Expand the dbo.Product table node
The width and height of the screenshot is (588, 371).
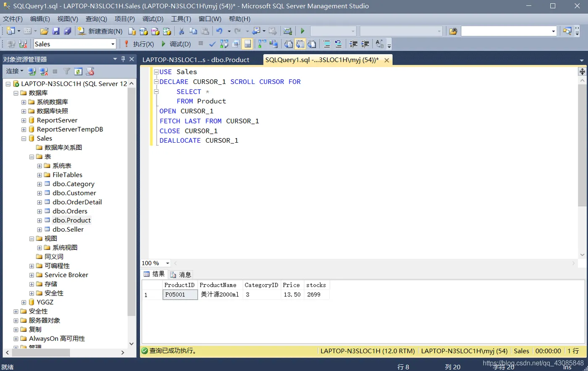(39, 220)
